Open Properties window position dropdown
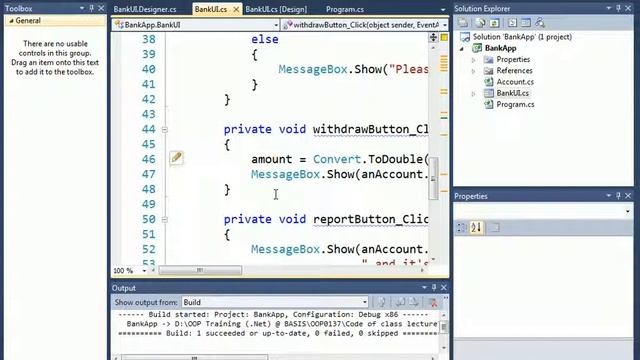Screen dimensions: 640x360 click(x=609, y=196)
